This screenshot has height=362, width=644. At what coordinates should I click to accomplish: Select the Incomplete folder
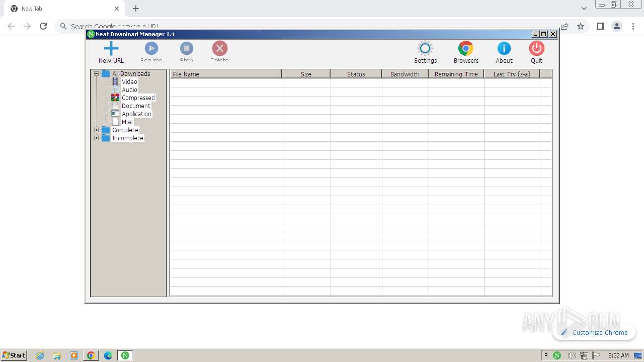coord(127,138)
